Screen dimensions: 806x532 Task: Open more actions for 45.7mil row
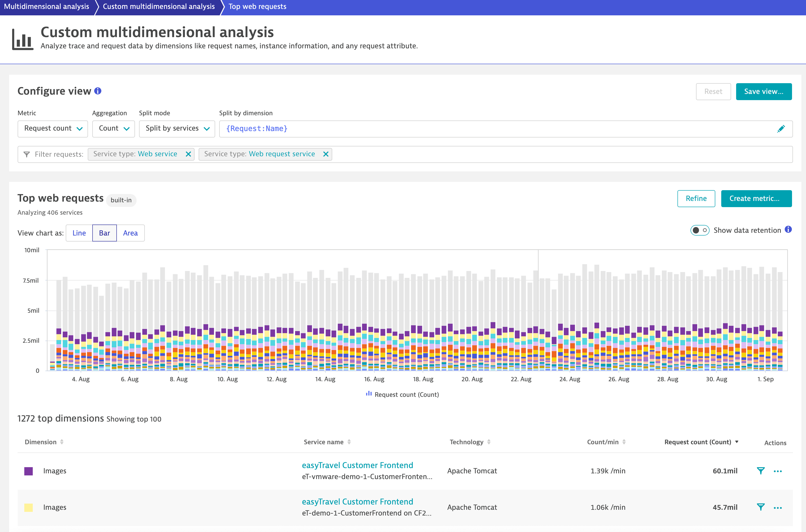click(x=778, y=507)
